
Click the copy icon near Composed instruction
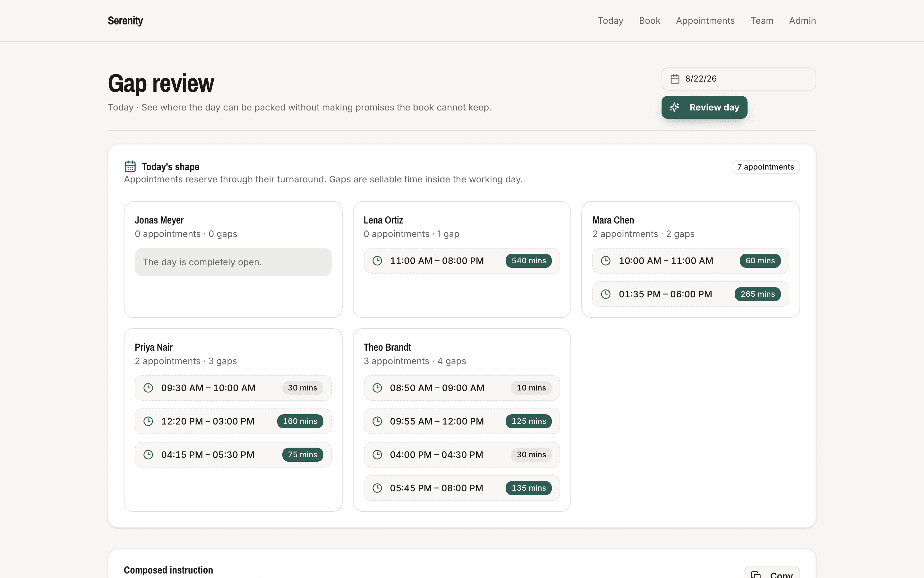tap(756, 575)
